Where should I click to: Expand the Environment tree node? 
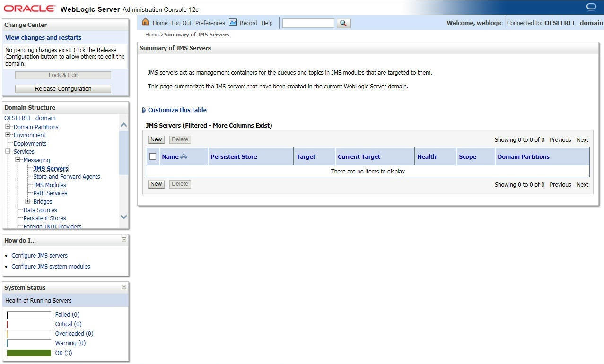point(8,135)
